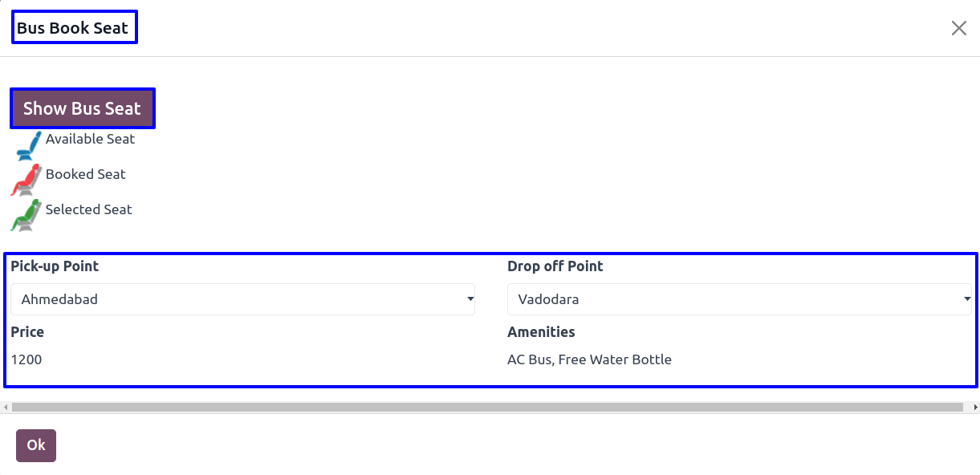The image size is (980, 475).
Task: Click the Pick-up Point dropdown arrow
Action: 470,299
